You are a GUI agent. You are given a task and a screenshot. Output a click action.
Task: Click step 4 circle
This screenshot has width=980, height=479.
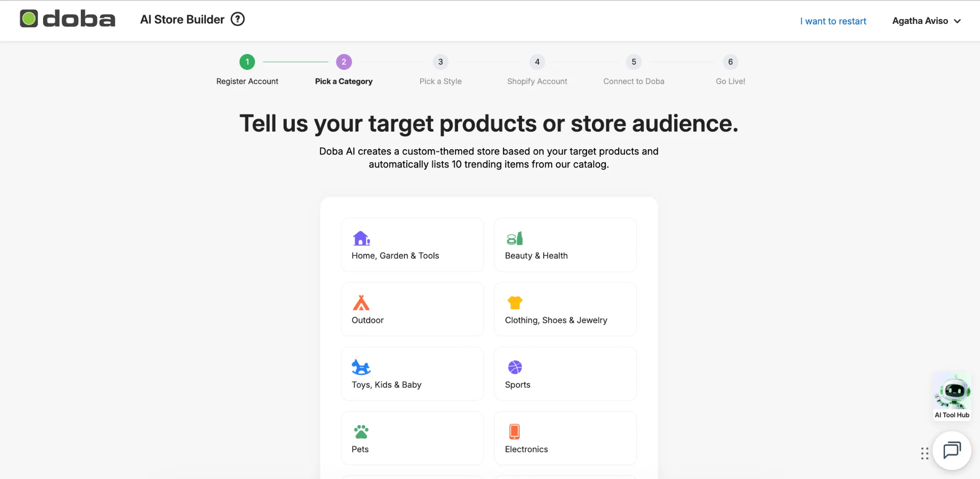tap(537, 62)
